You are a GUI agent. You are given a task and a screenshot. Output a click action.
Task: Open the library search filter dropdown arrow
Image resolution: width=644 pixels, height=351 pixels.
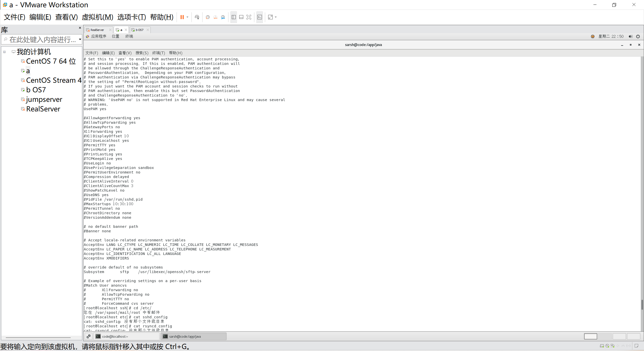[x=80, y=39]
